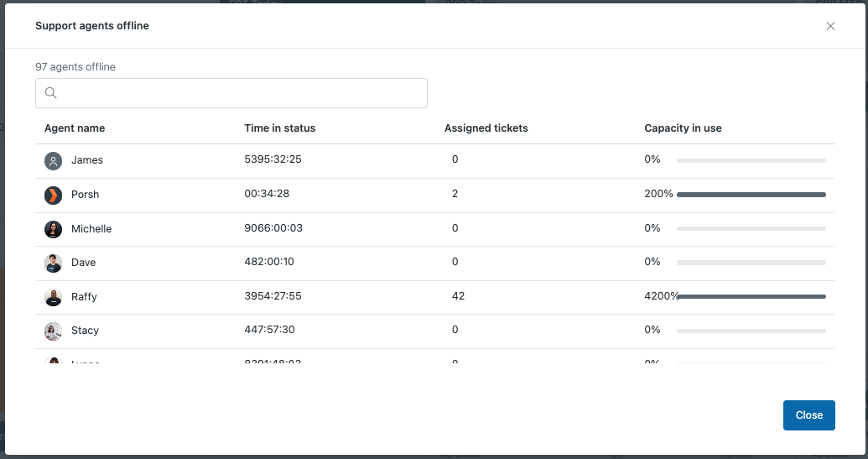This screenshot has width=868, height=459.
Task: Click the magnifying glass search icon
Action: [x=51, y=93]
